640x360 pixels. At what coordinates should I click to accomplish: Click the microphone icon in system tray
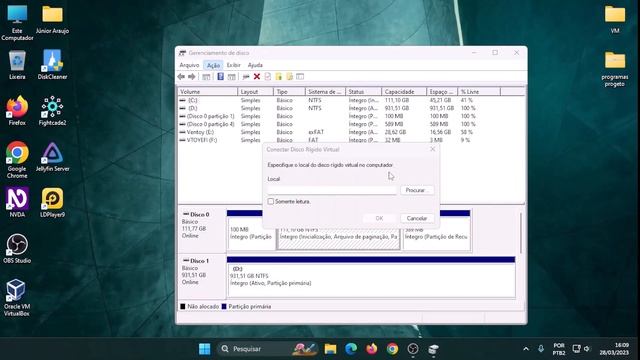coord(541,349)
